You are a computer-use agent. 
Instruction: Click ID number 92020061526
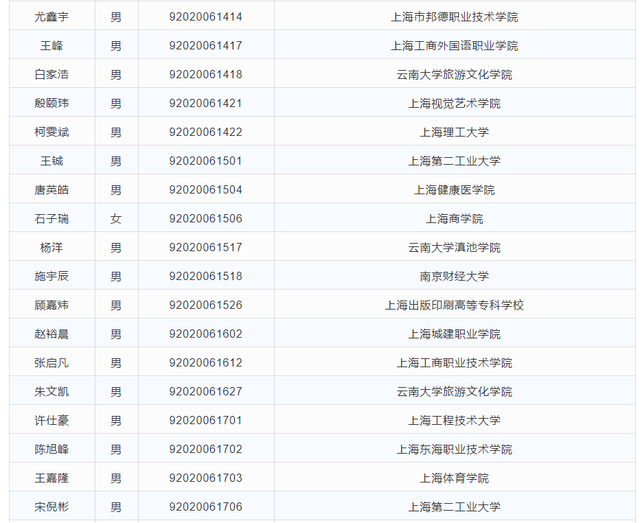206,305
